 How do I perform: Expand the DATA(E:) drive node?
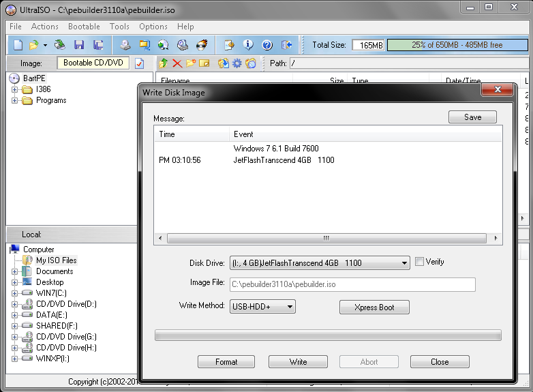14,315
